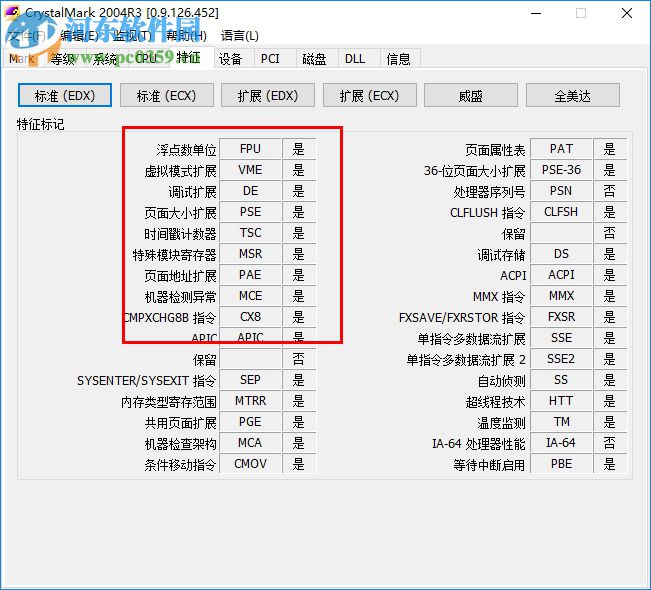Select the IA-64 feature cell

pyautogui.click(x=561, y=443)
